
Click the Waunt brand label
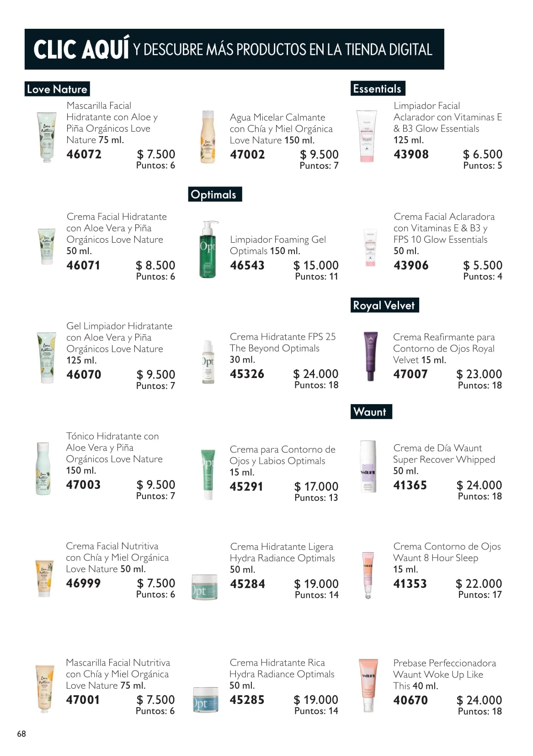pos(370,412)
